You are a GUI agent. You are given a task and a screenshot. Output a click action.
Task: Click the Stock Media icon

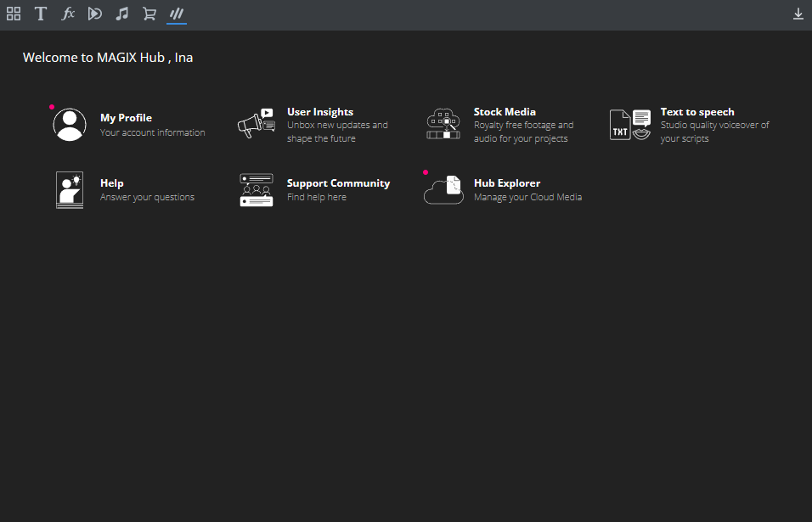(443, 125)
